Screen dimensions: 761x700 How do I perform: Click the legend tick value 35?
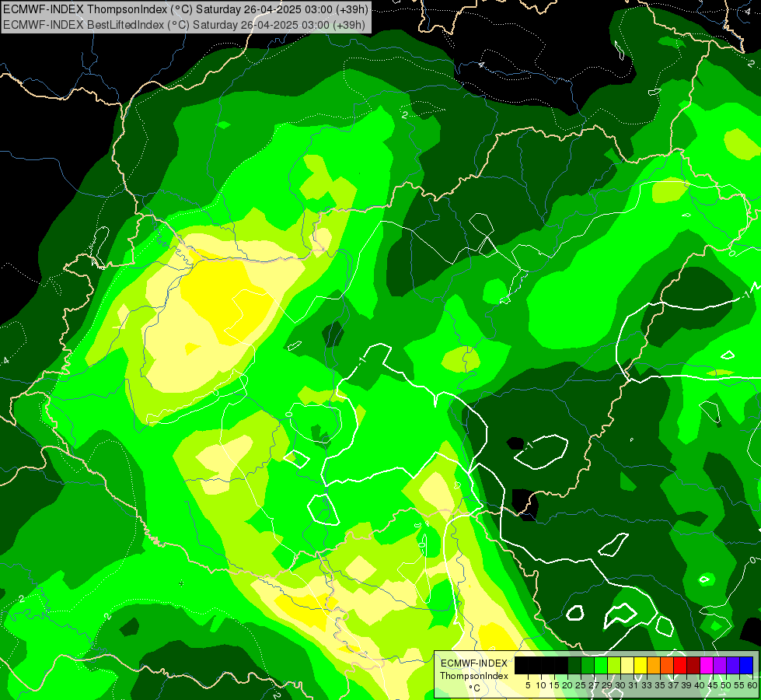[660, 685]
